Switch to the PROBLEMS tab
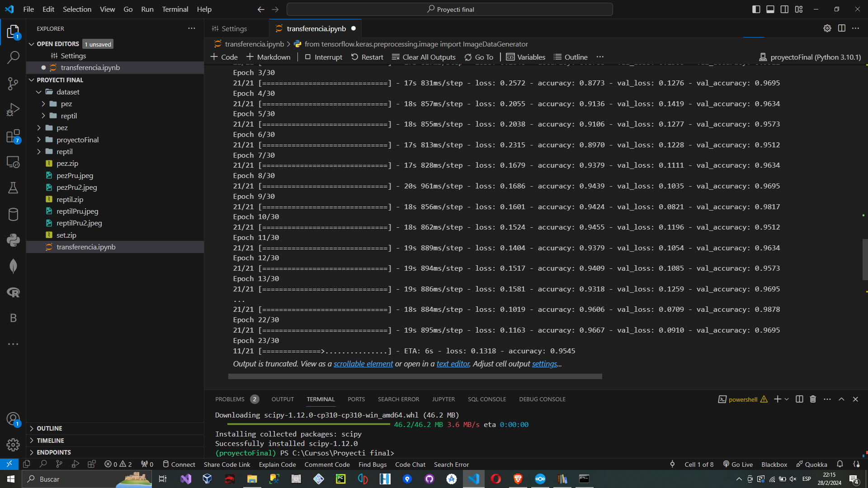This screenshot has height=488, width=868. [230, 399]
